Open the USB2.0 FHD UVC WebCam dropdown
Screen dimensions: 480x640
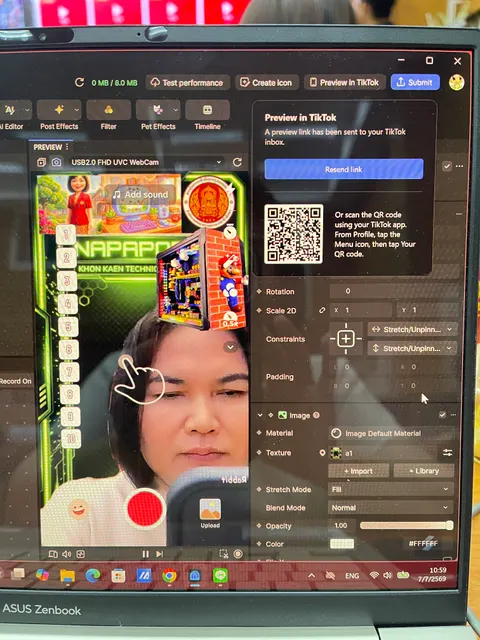point(146,162)
